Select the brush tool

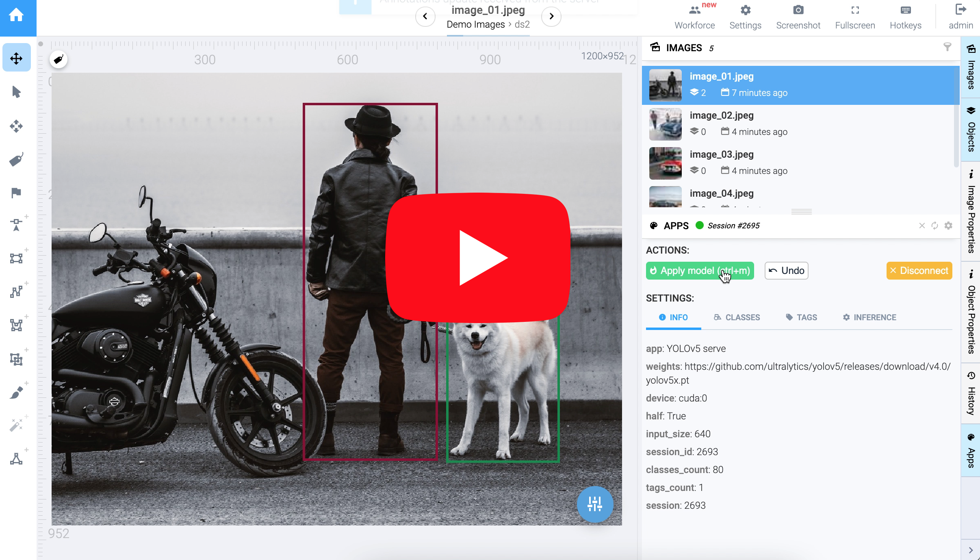[x=16, y=393]
